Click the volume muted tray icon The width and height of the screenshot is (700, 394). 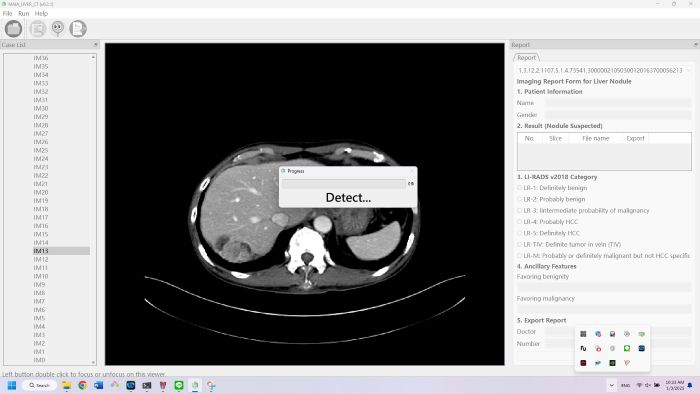point(648,385)
